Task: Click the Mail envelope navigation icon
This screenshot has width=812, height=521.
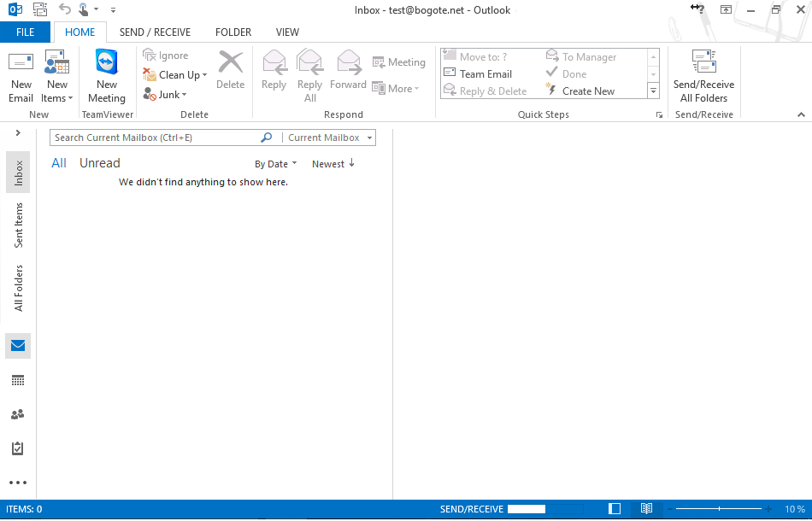Action: click(18, 346)
